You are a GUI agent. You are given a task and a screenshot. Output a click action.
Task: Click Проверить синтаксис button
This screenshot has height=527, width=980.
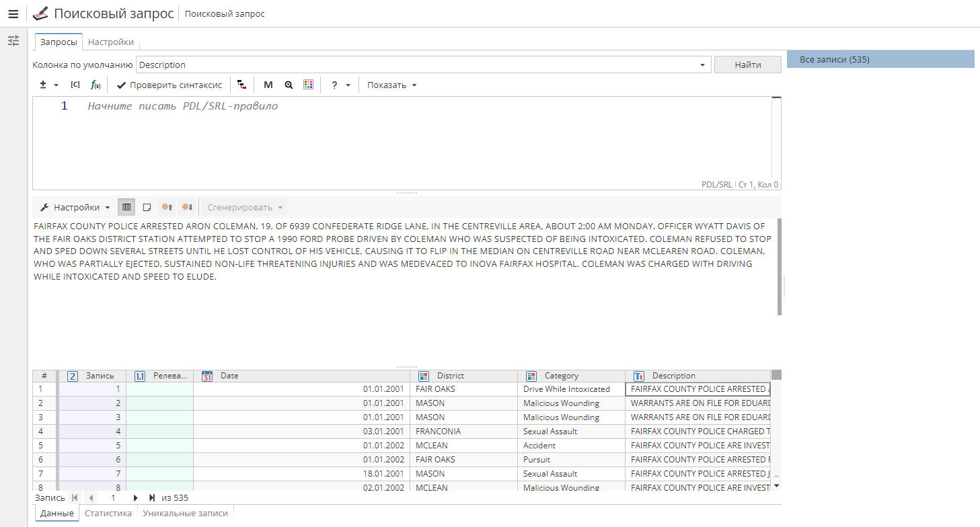pyautogui.click(x=169, y=85)
